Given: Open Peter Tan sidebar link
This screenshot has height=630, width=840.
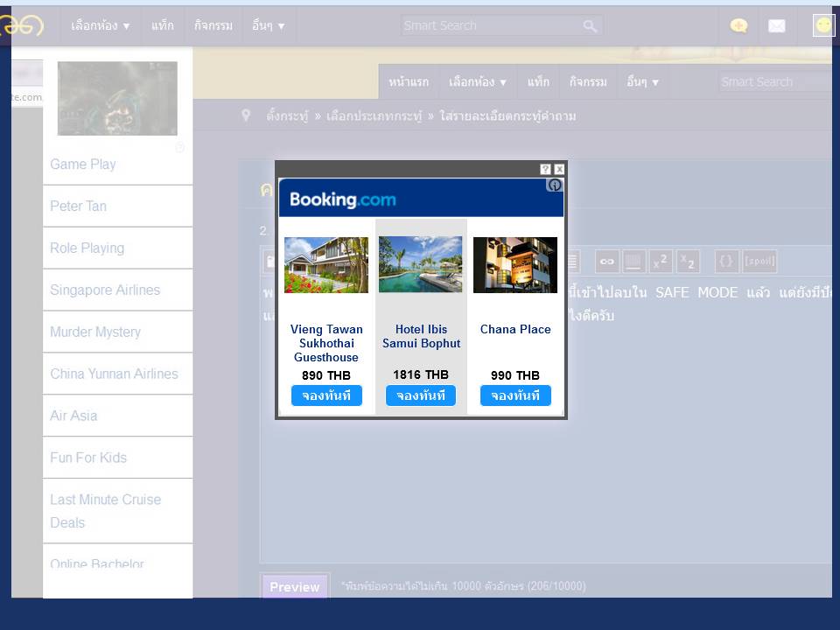Looking at the screenshot, I should point(78,206).
